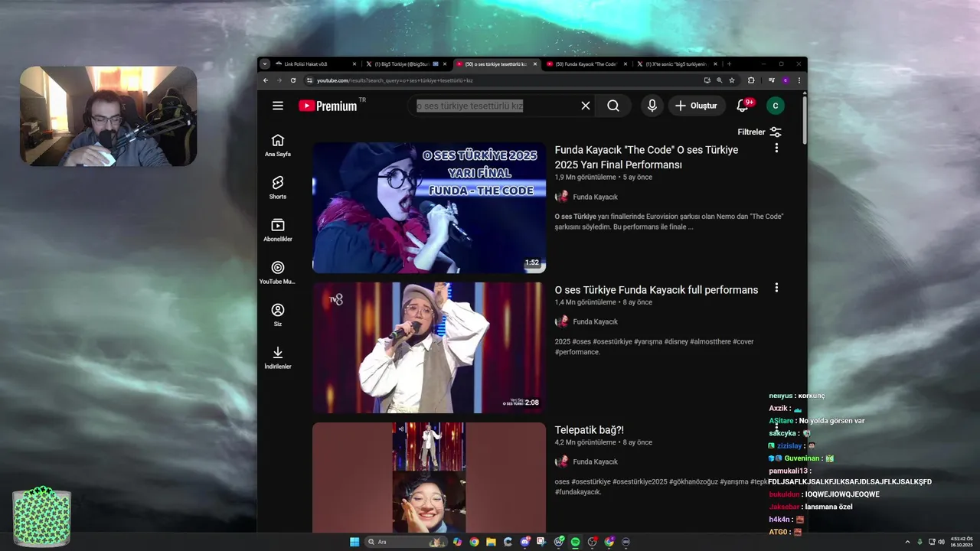980x551 pixels.
Task: Open the three-dot menu for the "The Code" video
Action: point(776,148)
